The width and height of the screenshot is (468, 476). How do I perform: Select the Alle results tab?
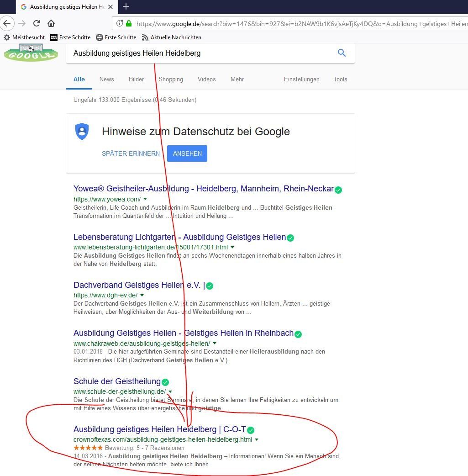79,79
